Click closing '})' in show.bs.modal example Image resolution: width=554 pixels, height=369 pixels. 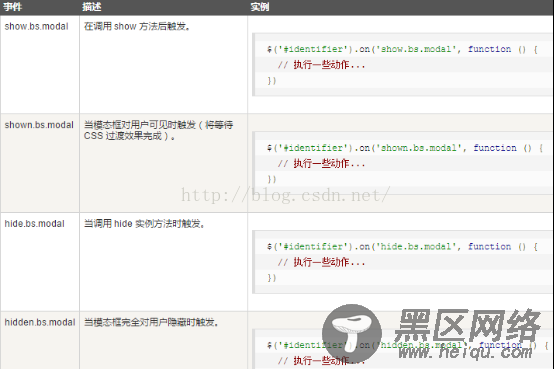tap(272, 81)
